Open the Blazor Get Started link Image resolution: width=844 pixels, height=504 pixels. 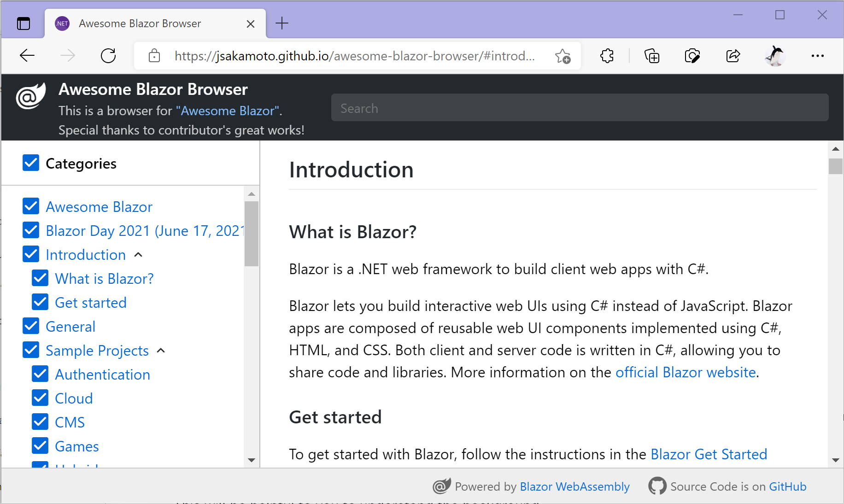709,454
